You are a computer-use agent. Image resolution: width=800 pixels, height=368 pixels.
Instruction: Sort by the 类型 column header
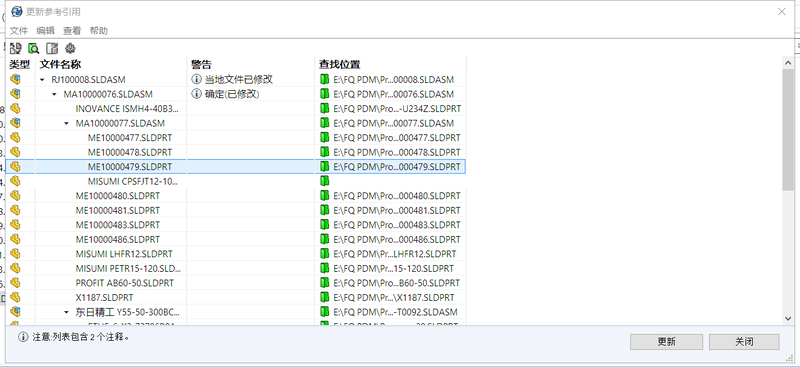[20, 64]
